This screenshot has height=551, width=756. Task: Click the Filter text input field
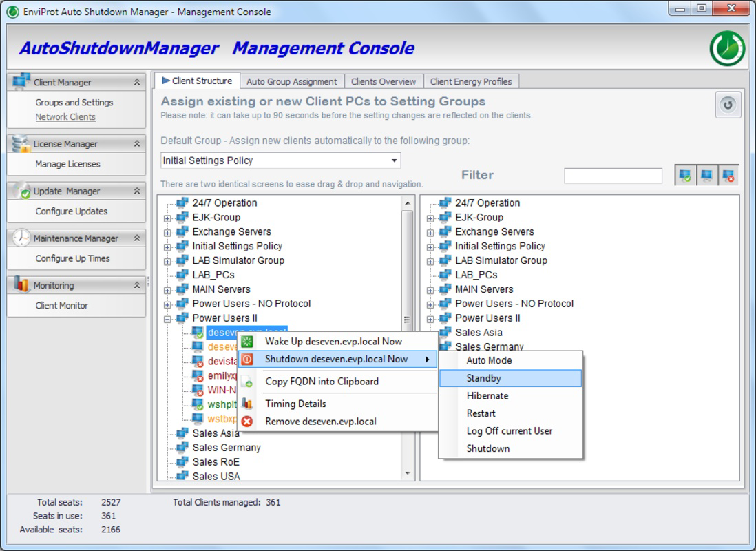click(x=613, y=176)
